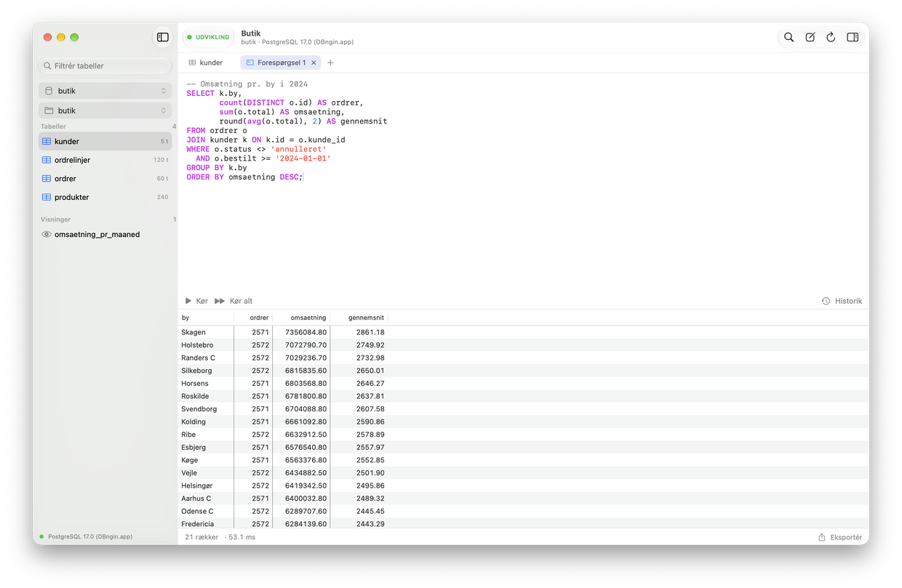Sort by the omsaetning column header
Image resolution: width=902 pixels, height=588 pixels.
301,318
